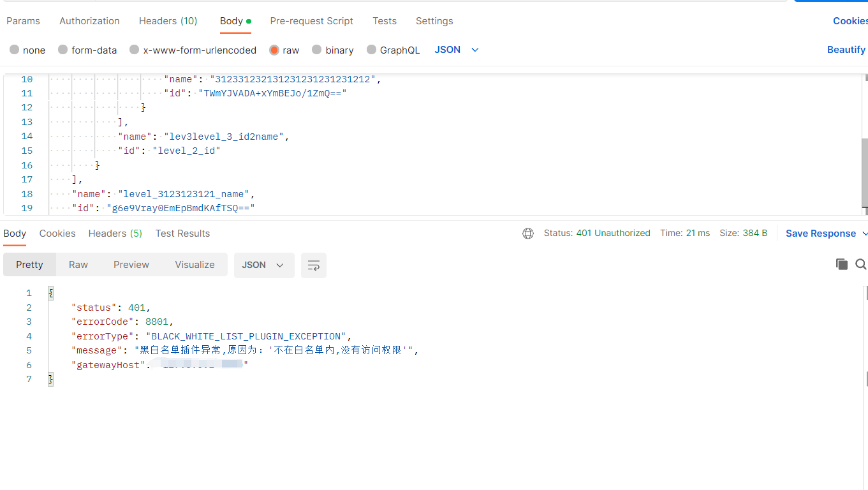Switch to the Pre-request Script tab
The width and height of the screenshot is (868, 490).
(311, 21)
